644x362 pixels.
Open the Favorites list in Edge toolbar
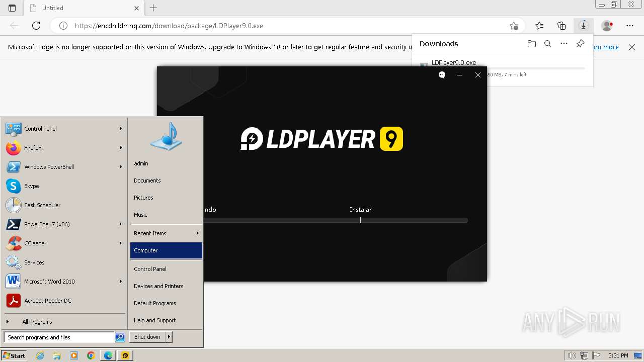coord(539,26)
